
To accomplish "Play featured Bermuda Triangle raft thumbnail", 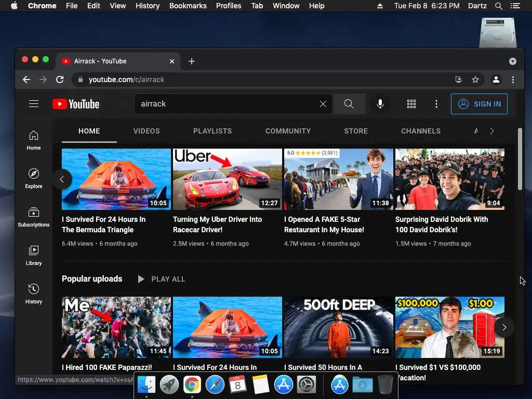I will click(116, 179).
